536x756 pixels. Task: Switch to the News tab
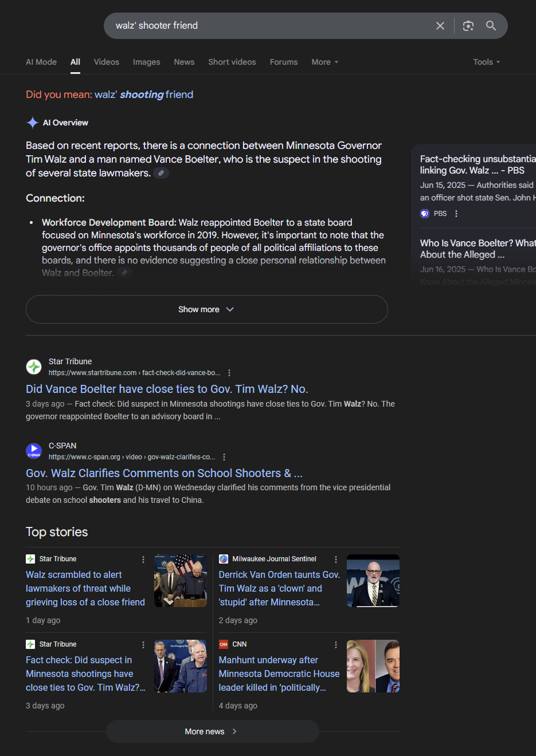pos(184,62)
